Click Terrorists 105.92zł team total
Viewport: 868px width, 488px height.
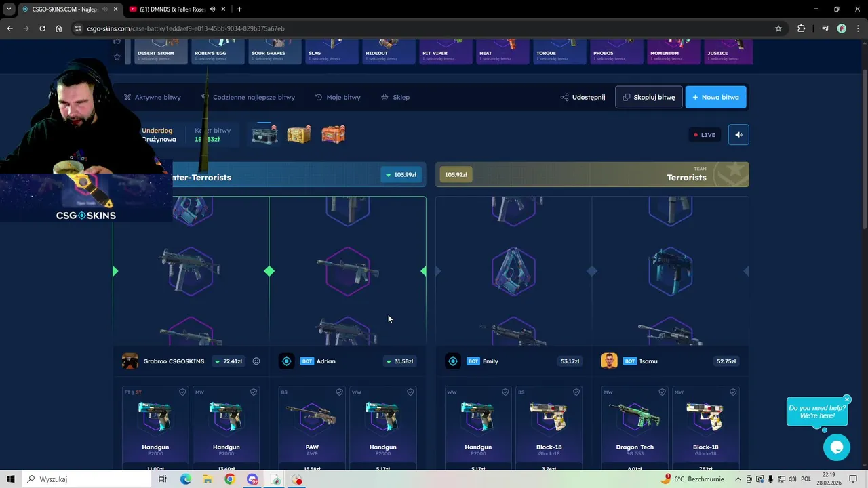pyautogui.click(x=456, y=175)
